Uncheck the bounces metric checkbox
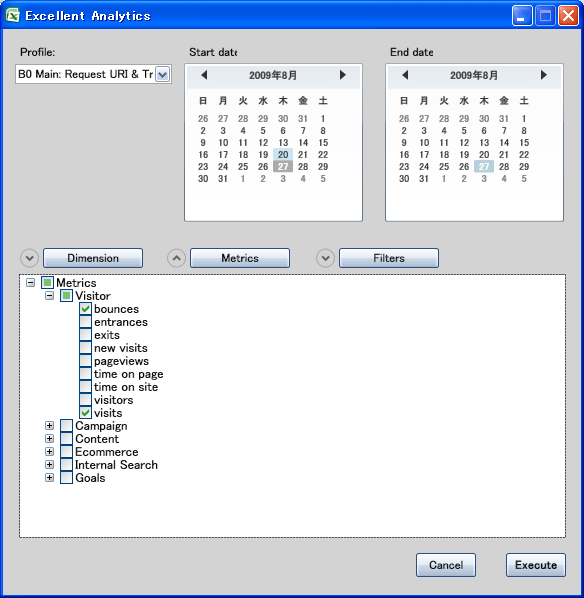This screenshot has height=598, width=584. (x=85, y=309)
